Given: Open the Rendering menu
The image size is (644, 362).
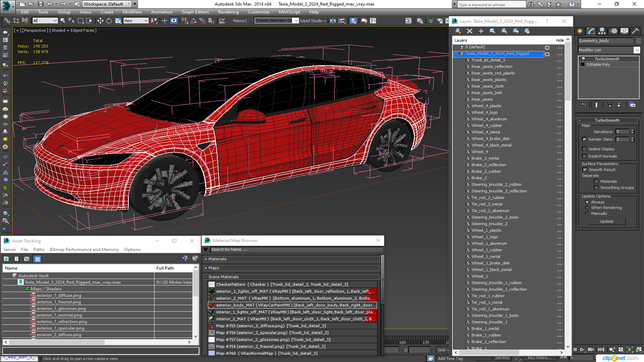Looking at the screenshot, I should [228, 12].
